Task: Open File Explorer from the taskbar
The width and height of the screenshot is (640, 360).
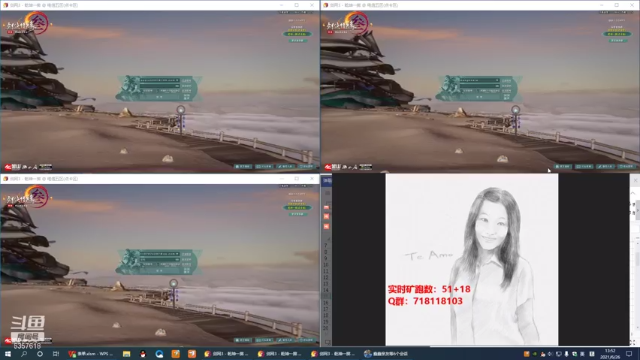Action: pyautogui.click(x=126, y=354)
